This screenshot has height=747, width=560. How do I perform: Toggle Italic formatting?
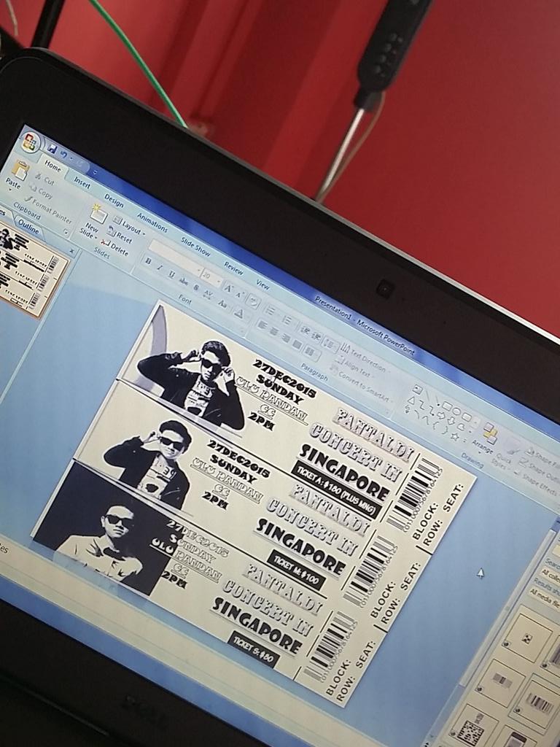(x=160, y=268)
